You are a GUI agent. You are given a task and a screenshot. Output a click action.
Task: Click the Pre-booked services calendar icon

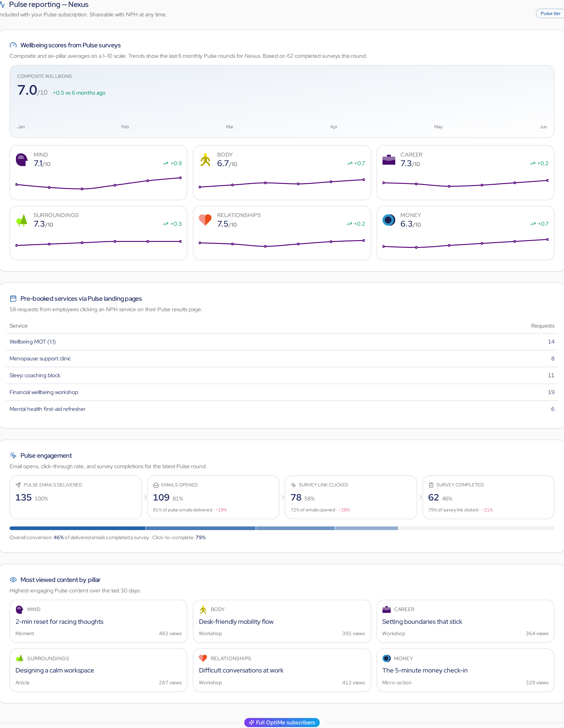(13, 298)
